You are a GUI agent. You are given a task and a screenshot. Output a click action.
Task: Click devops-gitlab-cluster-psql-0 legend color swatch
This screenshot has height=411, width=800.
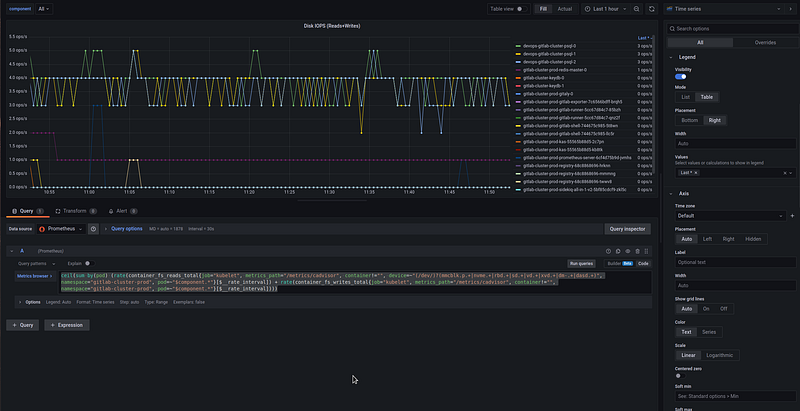pyautogui.click(x=518, y=46)
